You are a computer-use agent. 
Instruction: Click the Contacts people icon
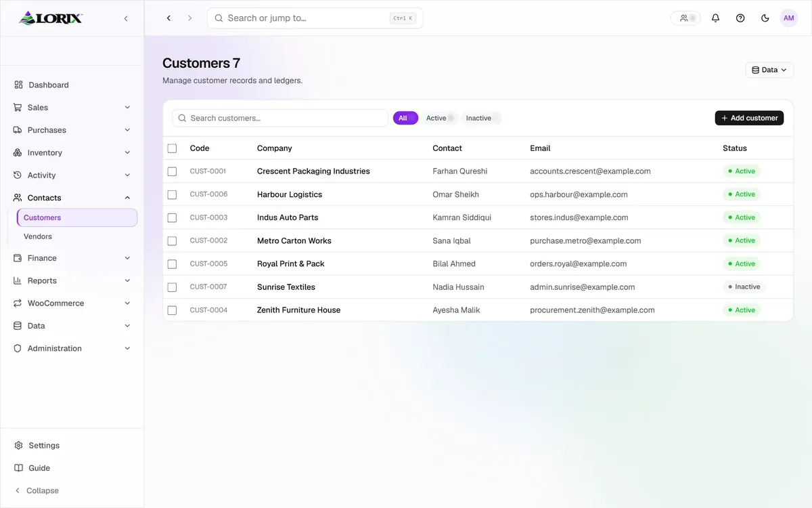(x=18, y=198)
